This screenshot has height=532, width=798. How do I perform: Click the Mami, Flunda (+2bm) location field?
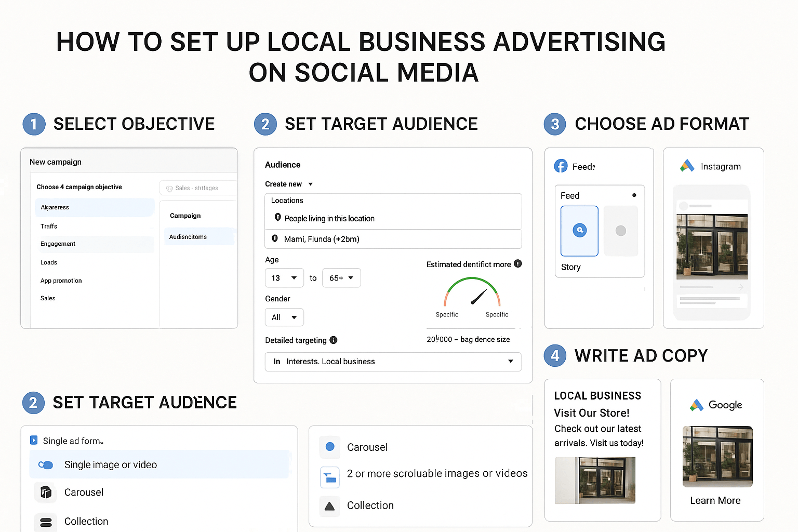393,239
